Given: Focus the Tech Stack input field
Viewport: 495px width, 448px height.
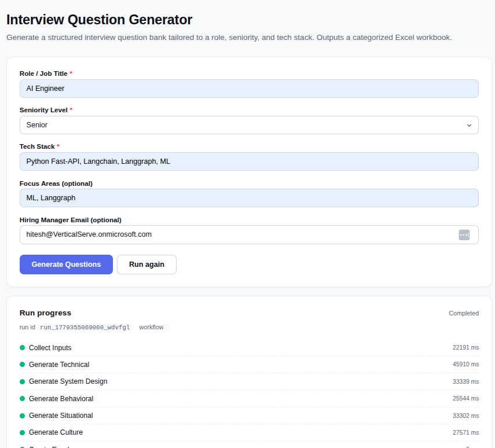Looking at the screenshot, I should [x=249, y=161].
